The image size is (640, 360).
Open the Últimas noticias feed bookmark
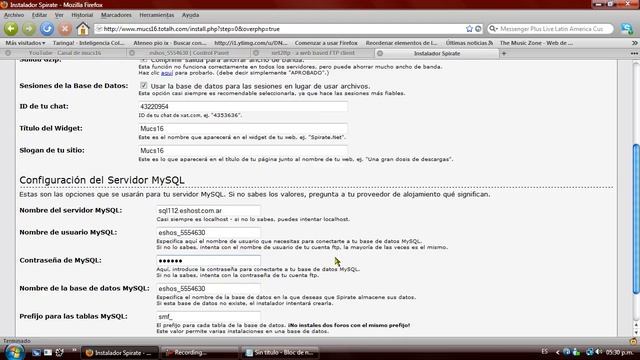pos(469,43)
